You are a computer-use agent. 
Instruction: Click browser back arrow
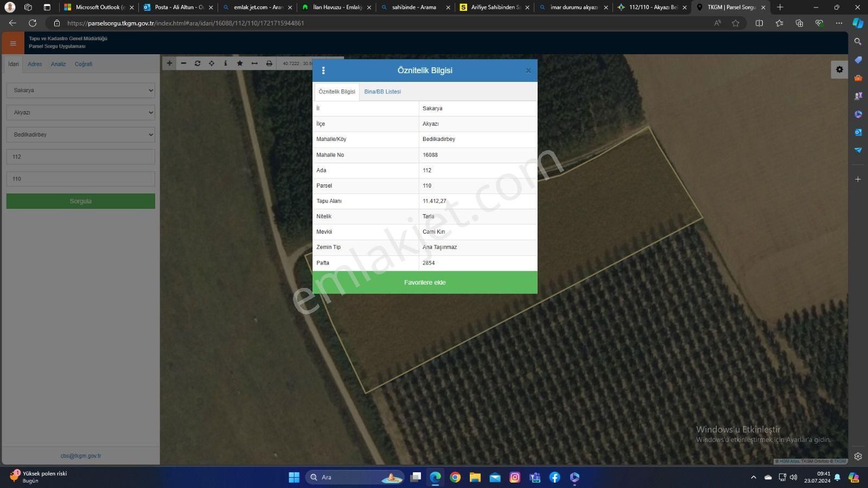[12, 23]
